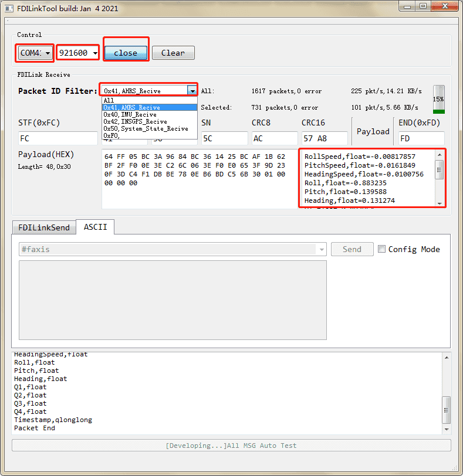Click the HeadingSpeed,float=-0.0100756 line

click(364, 174)
